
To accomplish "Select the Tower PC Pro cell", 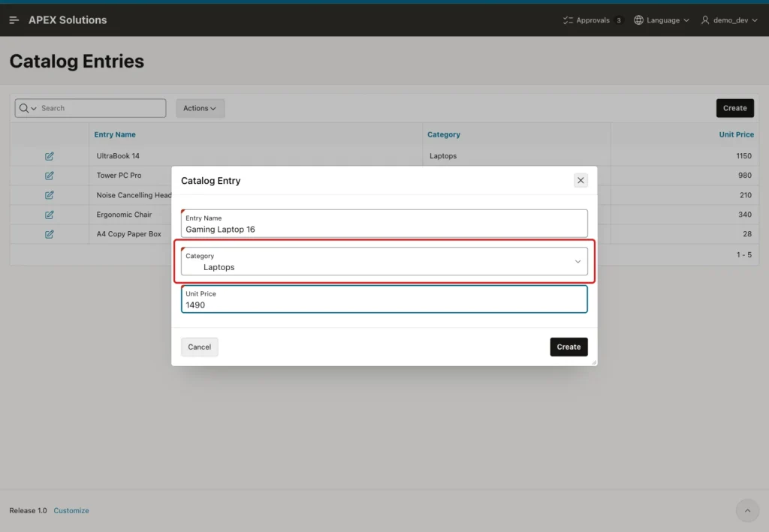I will point(119,176).
